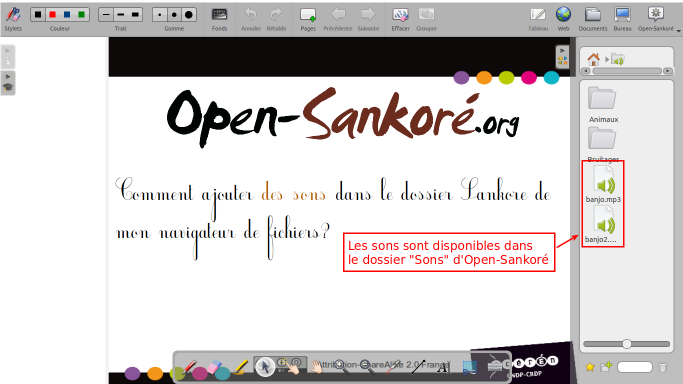Select the banjo2 sound file
The width and height of the screenshot is (683, 384).
(601, 225)
